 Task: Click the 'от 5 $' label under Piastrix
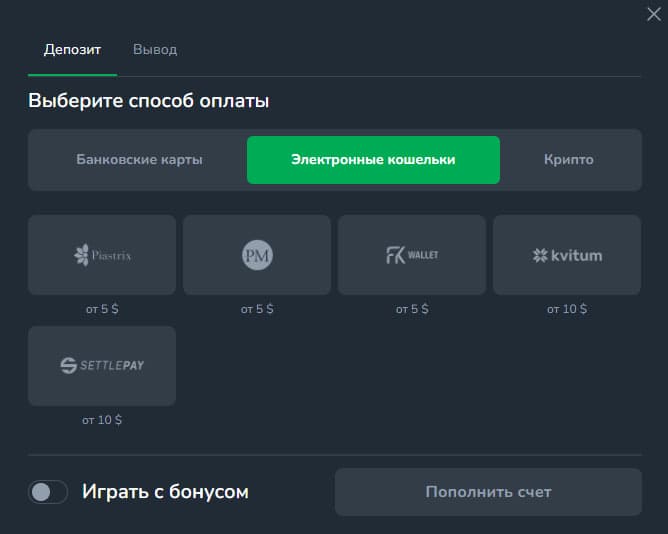point(102,309)
